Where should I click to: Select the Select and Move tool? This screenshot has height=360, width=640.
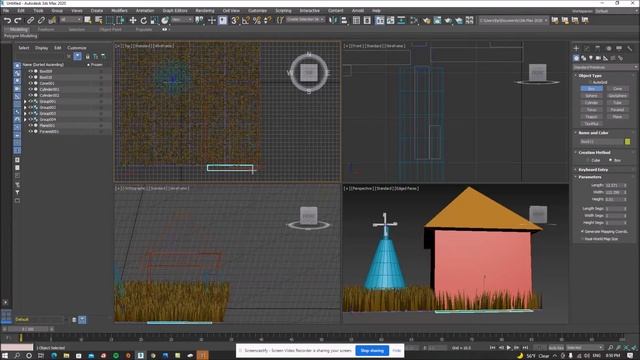[x=133, y=20]
